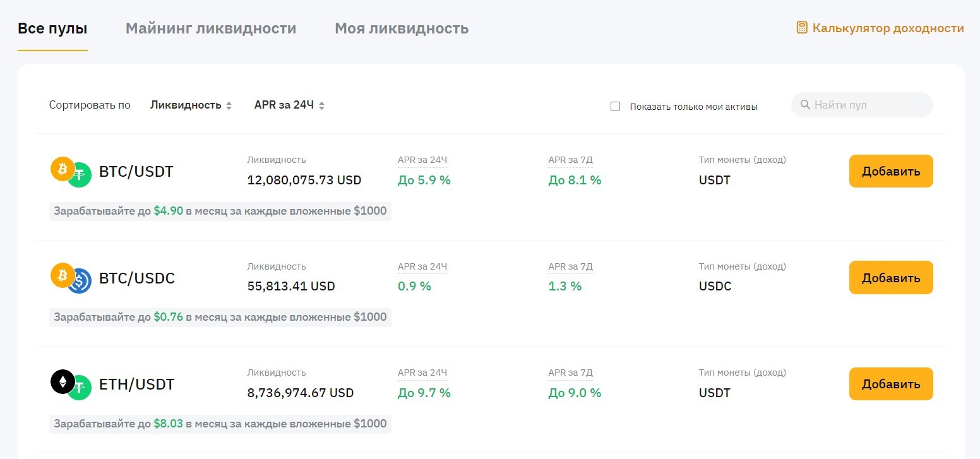Click the USDC income coin type value
This screenshot has height=459, width=980.
(x=715, y=286)
